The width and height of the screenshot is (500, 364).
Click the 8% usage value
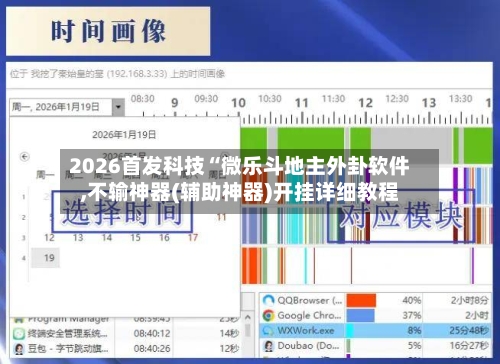414,330
